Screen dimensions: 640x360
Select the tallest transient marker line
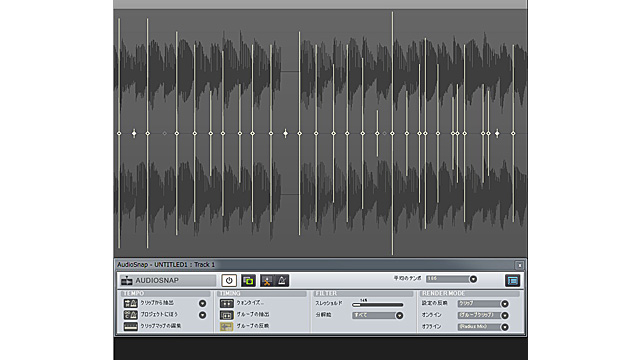pyautogui.click(x=393, y=133)
